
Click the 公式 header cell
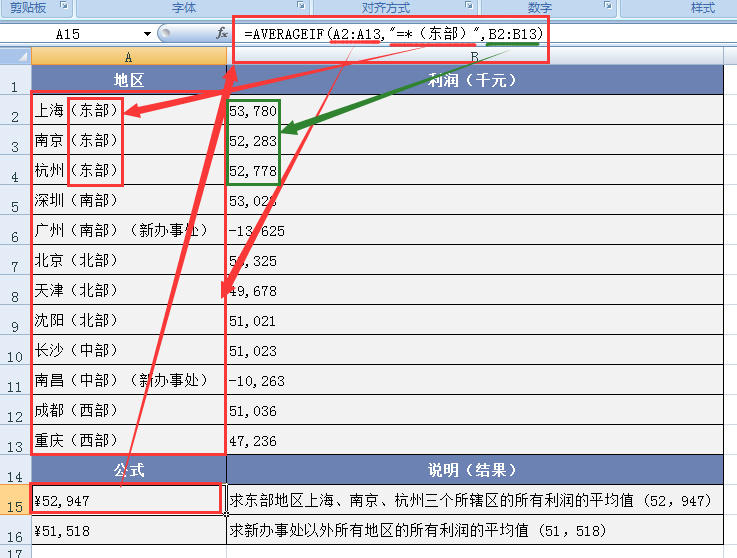point(129,470)
